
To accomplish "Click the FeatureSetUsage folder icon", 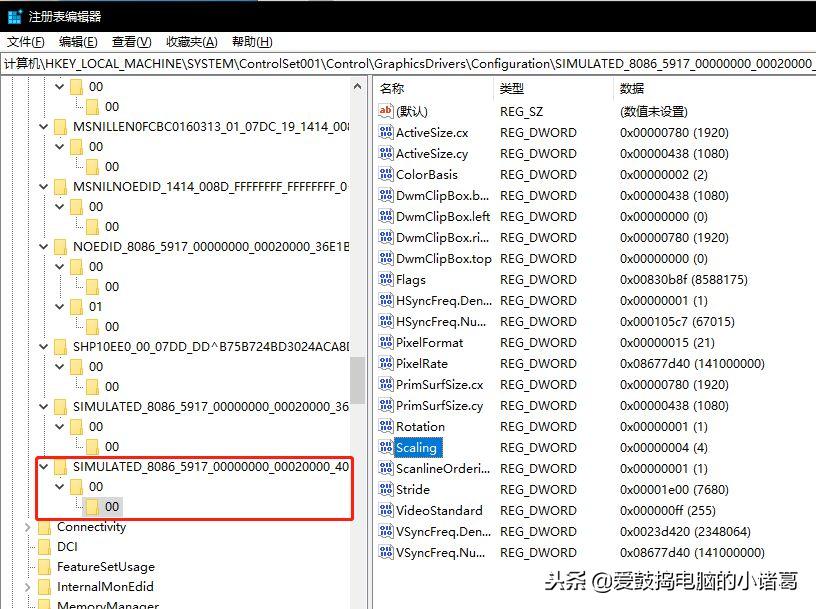I will pyautogui.click(x=45, y=567).
